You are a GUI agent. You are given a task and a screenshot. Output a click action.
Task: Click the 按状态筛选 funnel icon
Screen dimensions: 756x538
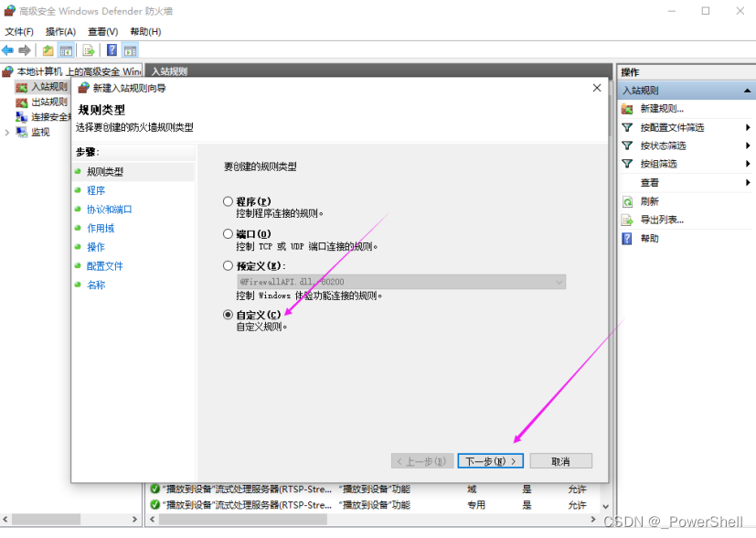coord(627,145)
